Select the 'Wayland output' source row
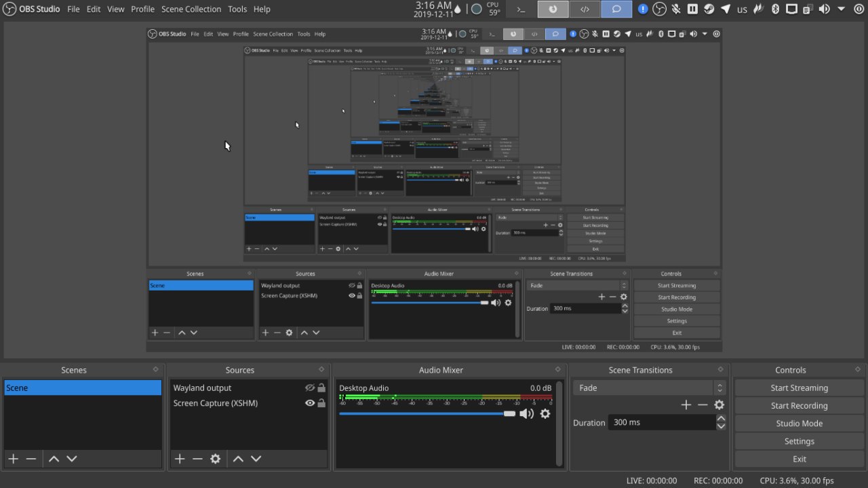 248,388
